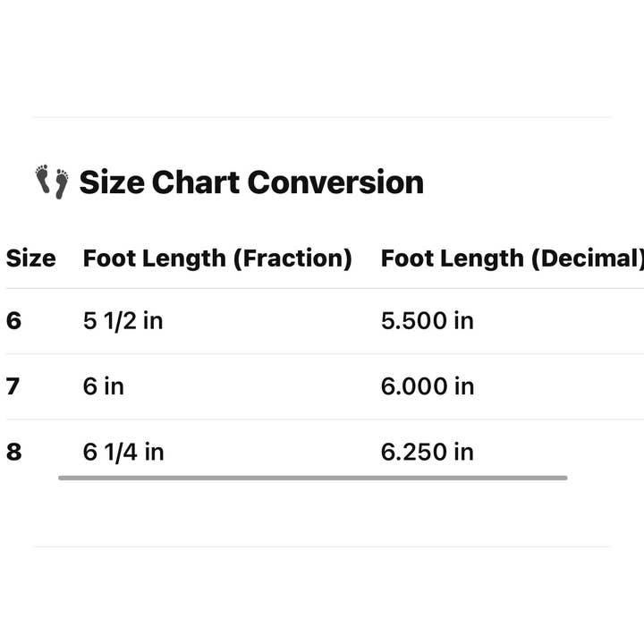Select the "Foot Length (Decimal)" column header
Image resolution: width=644 pixels, height=644 pixels.
(x=512, y=258)
